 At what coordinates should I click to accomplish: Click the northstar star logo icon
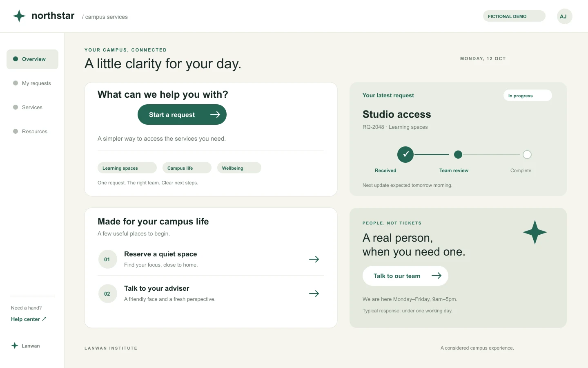19,16
